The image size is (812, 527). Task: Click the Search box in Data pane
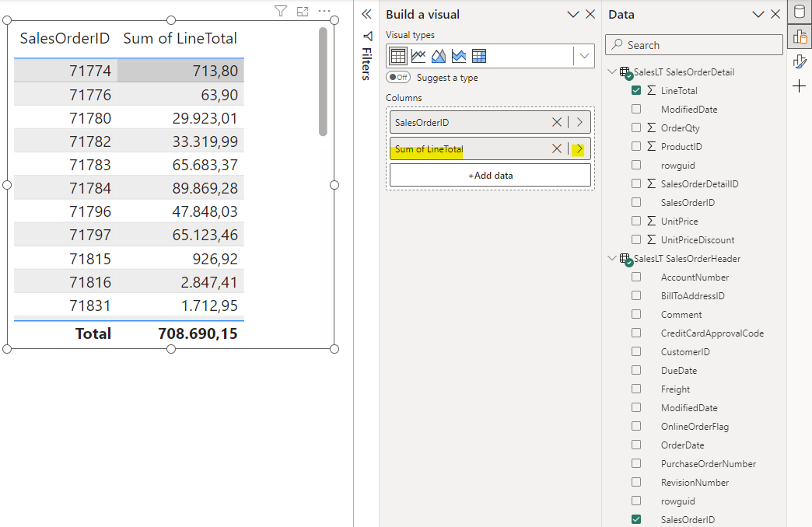694,45
